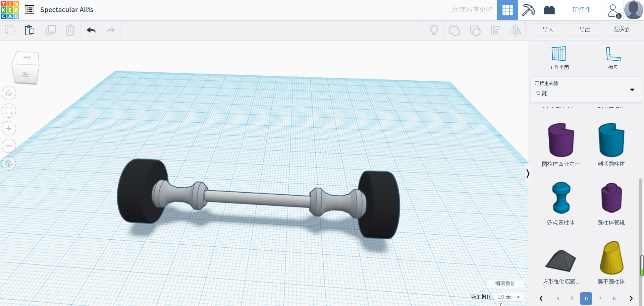This screenshot has height=306, width=644.
Task: Click the group shapes icon
Action: click(x=454, y=30)
